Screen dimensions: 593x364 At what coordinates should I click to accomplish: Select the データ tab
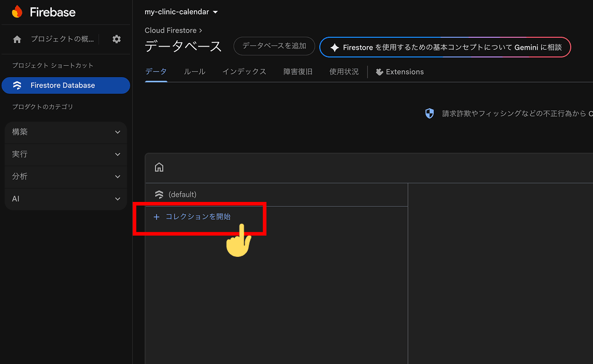[x=156, y=72]
